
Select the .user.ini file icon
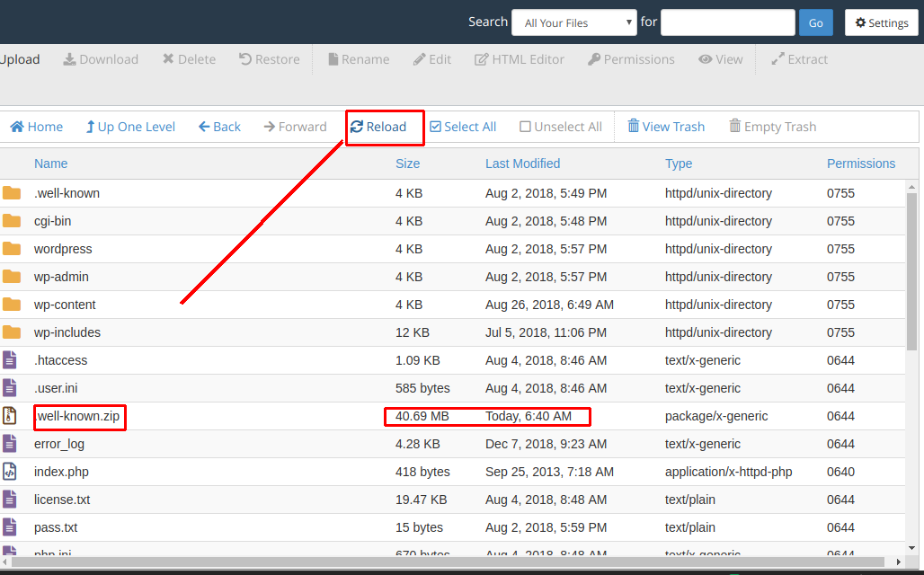[9, 387]
